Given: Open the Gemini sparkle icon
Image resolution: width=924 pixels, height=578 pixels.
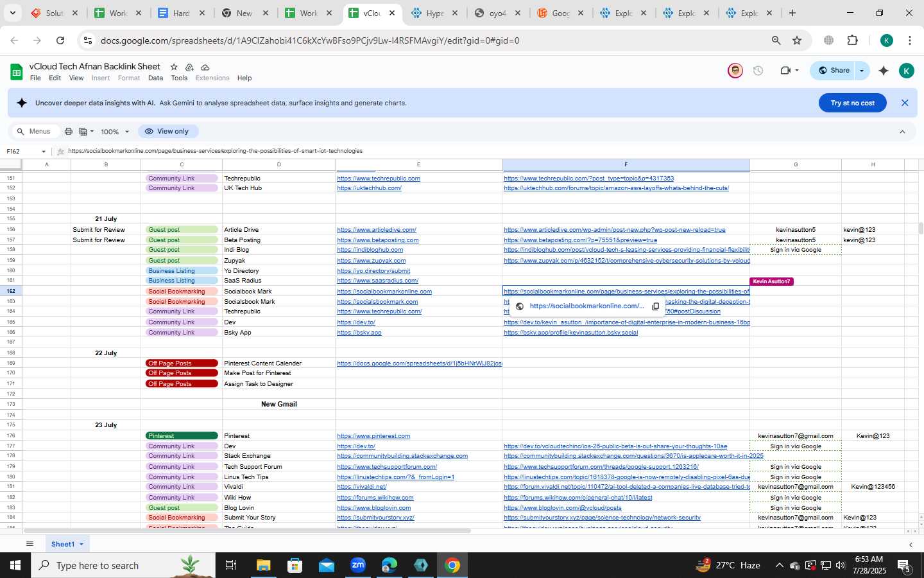Looking at the screenshot, I should click(884, 71).
